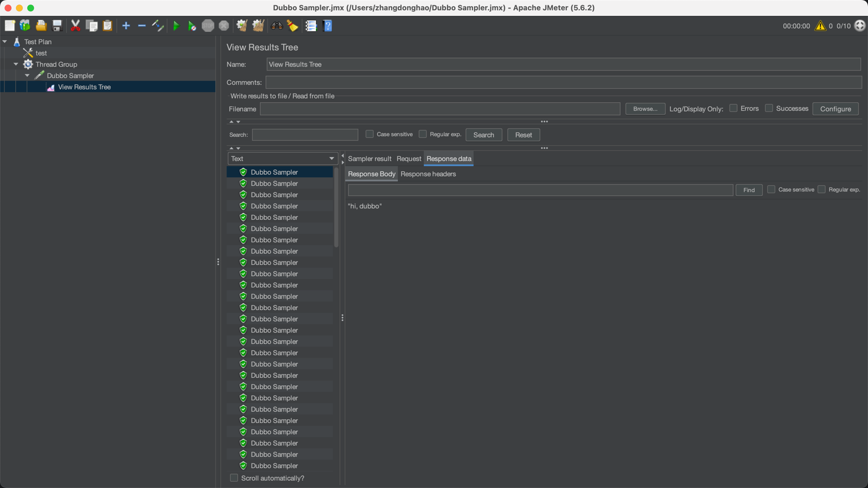
Task: Enable the Successes only checkbox
Action: tap(769, 108)
